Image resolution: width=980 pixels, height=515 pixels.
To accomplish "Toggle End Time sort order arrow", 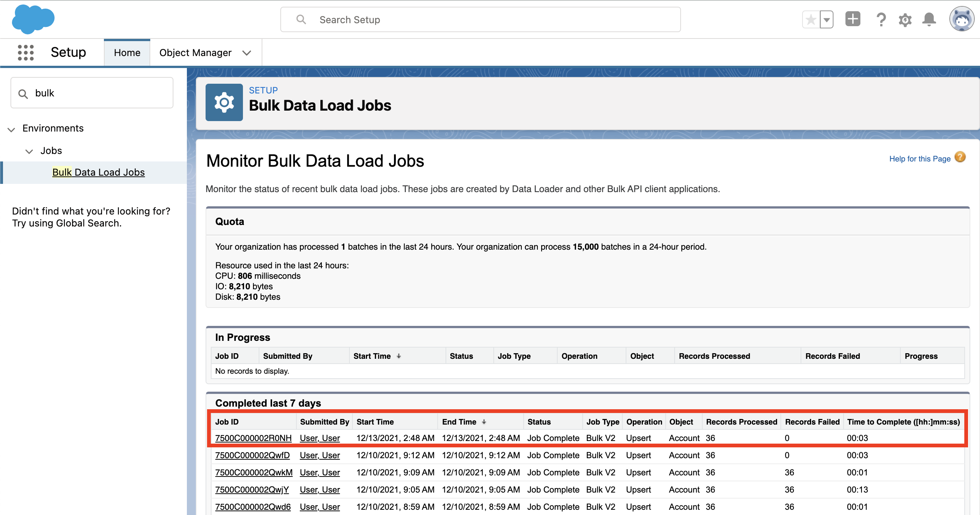I will [x=484, y=422].
